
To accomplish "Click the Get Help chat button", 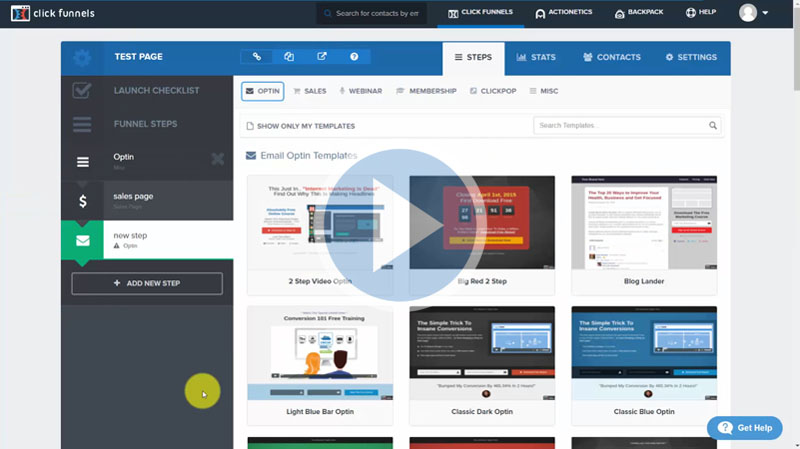I will click(x=745, y=427).
